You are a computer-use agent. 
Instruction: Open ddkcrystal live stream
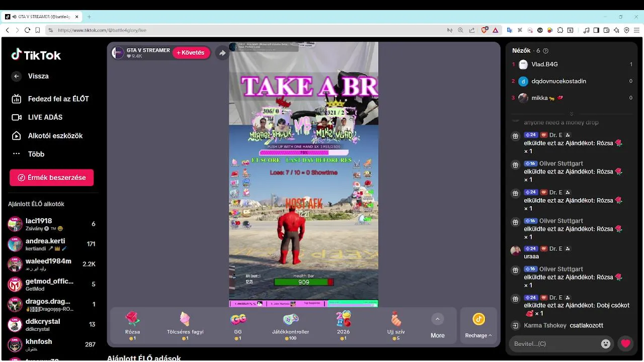[51, 325]
